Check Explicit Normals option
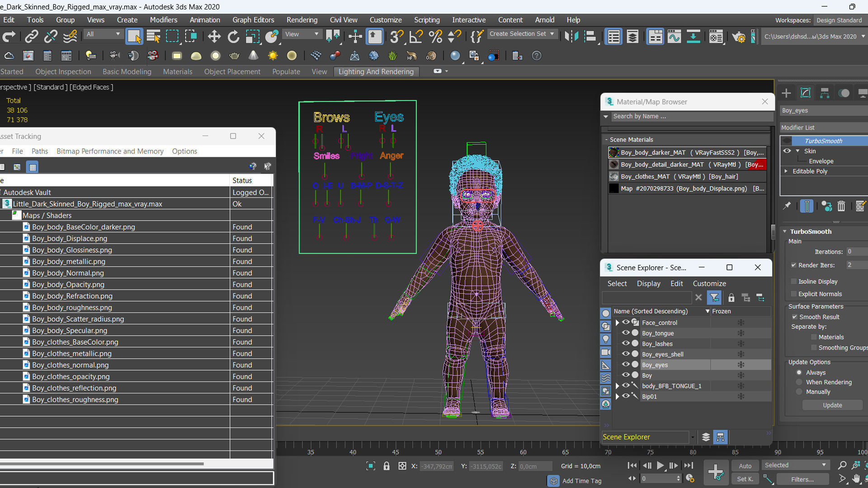The width and height of the screenshot is (868, 488). (793, 294)
